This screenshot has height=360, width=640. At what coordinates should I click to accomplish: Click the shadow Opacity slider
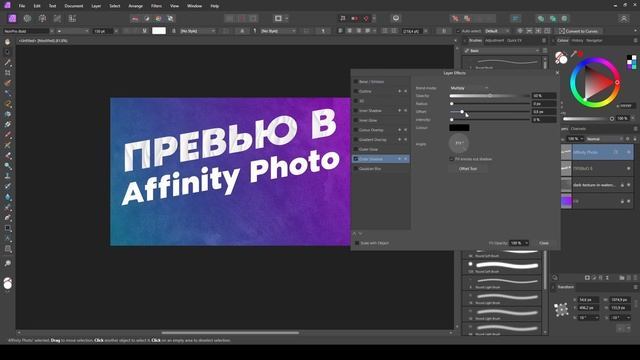click(x=489, y=96)
